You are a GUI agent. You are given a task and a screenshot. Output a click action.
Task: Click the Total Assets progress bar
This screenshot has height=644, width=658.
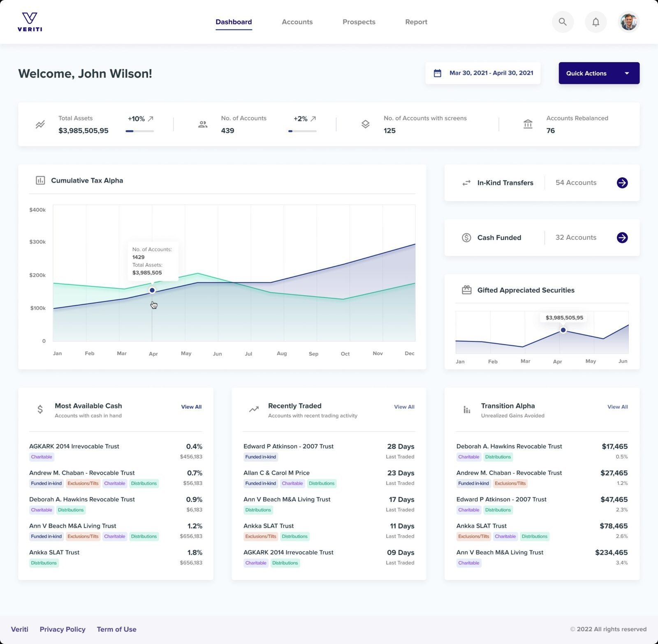pyautogui.click(x=139, y=131)
